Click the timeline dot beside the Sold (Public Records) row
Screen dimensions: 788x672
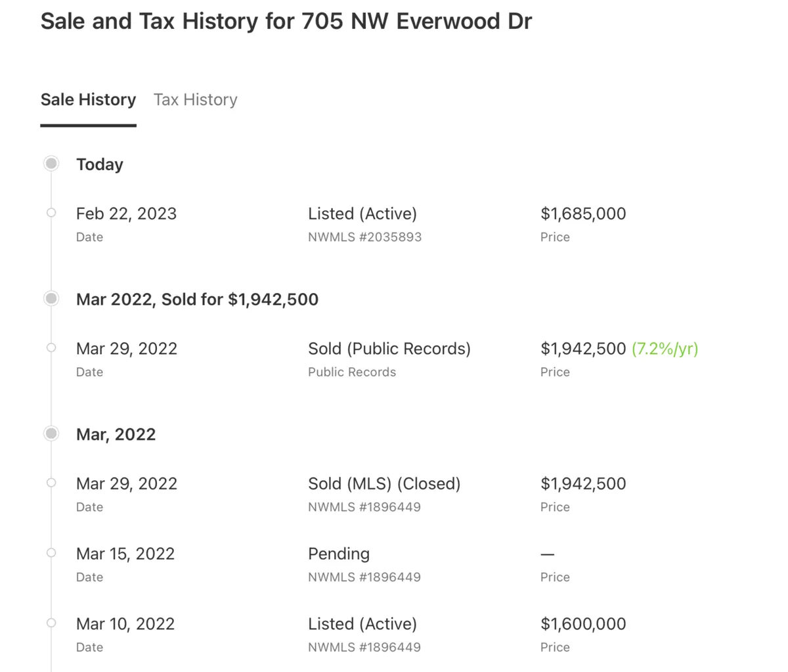(51, 348)
